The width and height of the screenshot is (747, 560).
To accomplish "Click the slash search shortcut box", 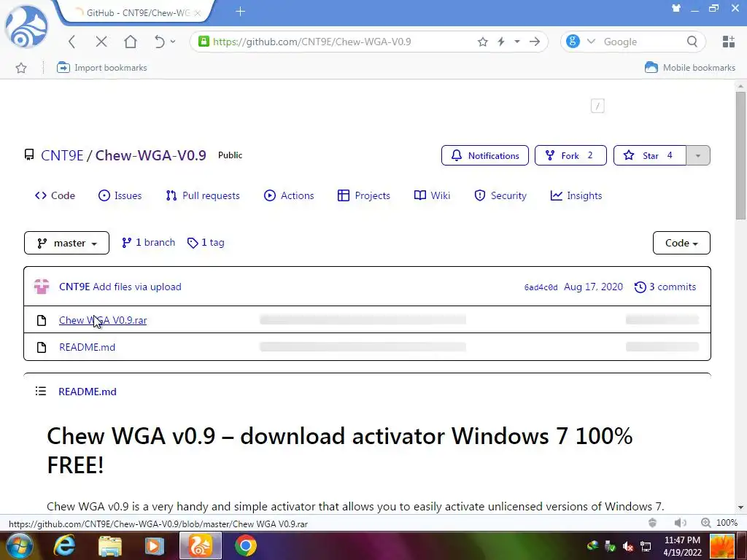I will click(597, 106).
